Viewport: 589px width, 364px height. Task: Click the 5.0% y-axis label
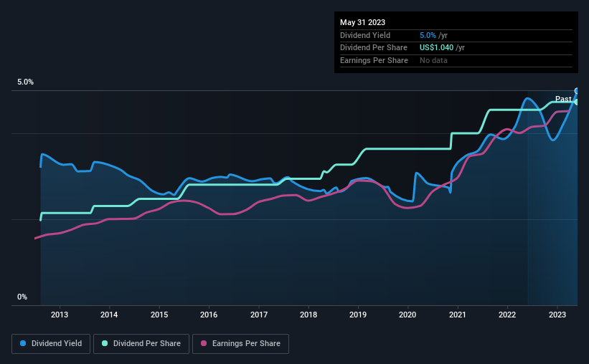(25, 82)
